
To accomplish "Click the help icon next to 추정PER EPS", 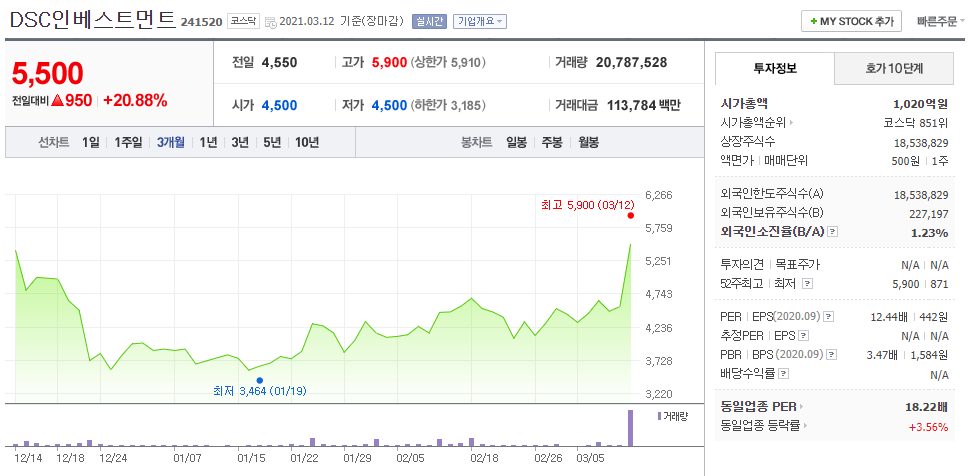I will tap(804, 336).
